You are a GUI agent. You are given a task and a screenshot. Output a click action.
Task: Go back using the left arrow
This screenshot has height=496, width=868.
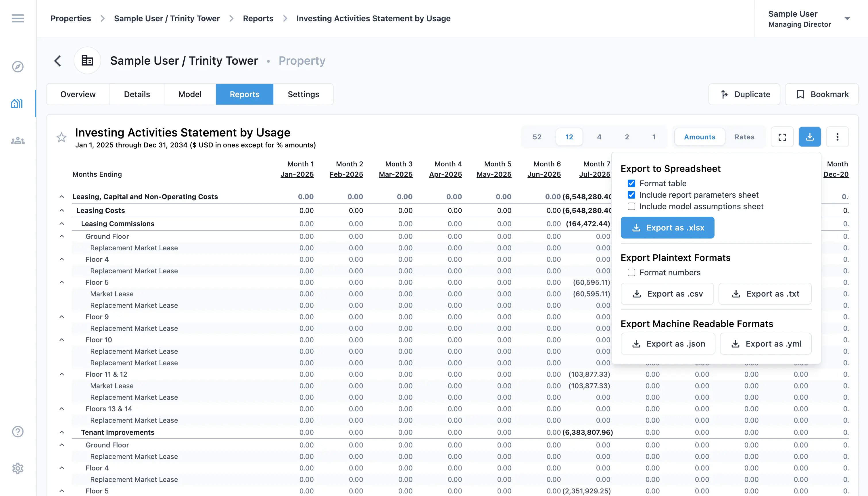pyautogui.click(x=58, y=61)
